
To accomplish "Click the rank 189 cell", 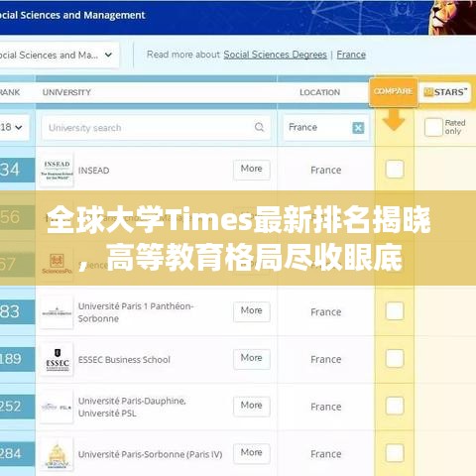I will click(x=17, y=359).
